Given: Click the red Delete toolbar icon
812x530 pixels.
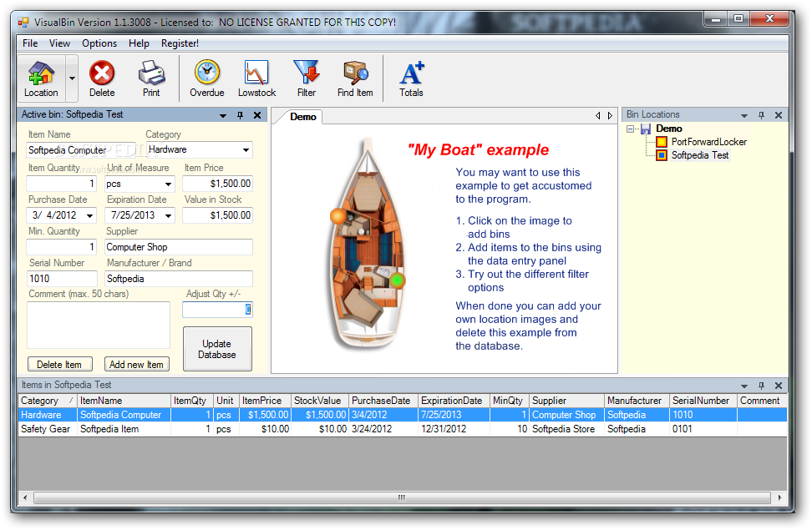Looking at the screenshot, I should pyautogui.click(x=102, y=78).
